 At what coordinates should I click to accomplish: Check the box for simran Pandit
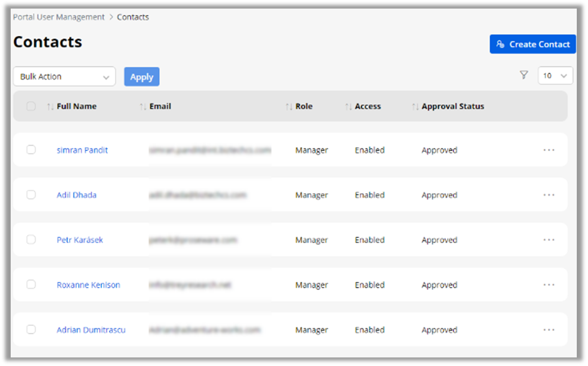click(31, 150)
